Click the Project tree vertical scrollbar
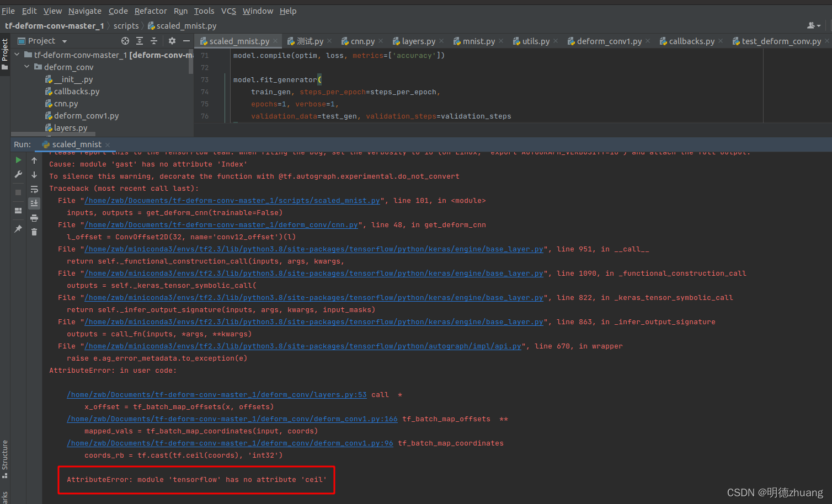 pyautogui.click(x=191, y=61)
